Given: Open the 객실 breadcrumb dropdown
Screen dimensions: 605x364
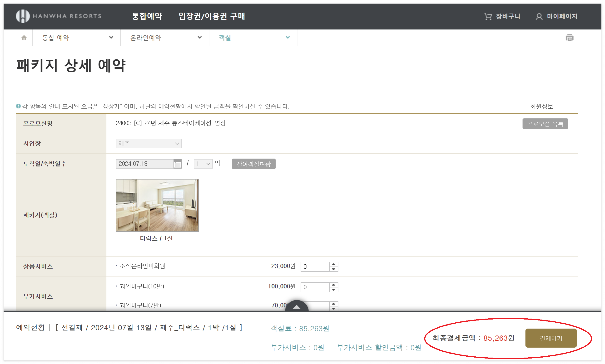Looking at the screenshot, I should [x=288, y=38].
